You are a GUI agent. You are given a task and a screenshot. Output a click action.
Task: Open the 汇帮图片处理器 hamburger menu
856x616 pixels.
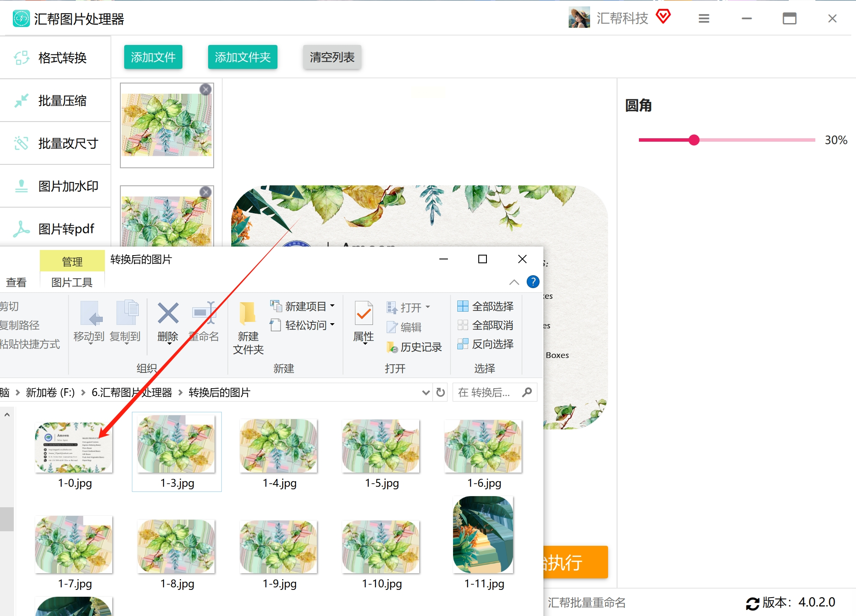pyautogui.click(x=704, y=18)
